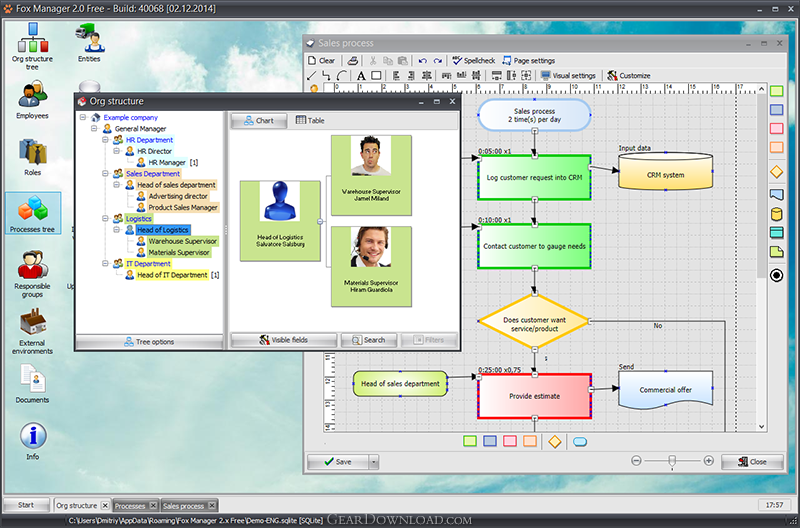Open Page settings
The width and height of the screenshot is (800, 528).
(x=528, y=61)
